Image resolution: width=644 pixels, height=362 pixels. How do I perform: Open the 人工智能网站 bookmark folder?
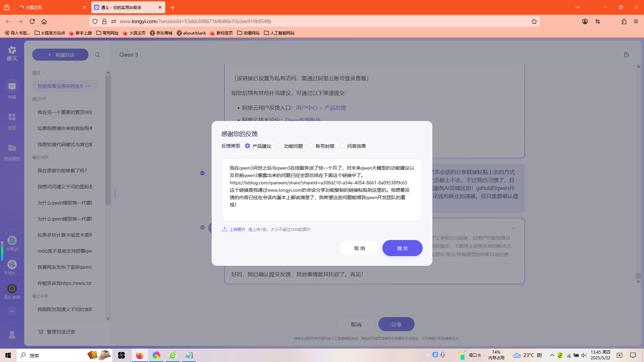279,33
